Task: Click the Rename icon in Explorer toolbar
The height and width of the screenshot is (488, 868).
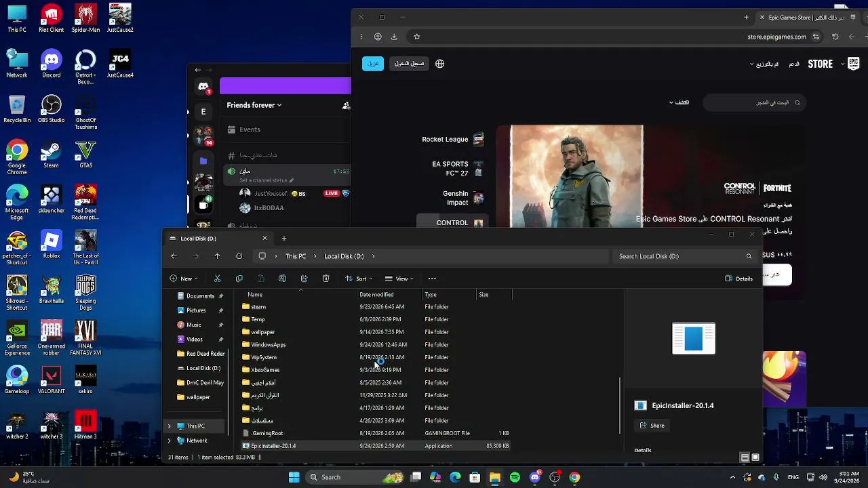Action: pos(282,279)
